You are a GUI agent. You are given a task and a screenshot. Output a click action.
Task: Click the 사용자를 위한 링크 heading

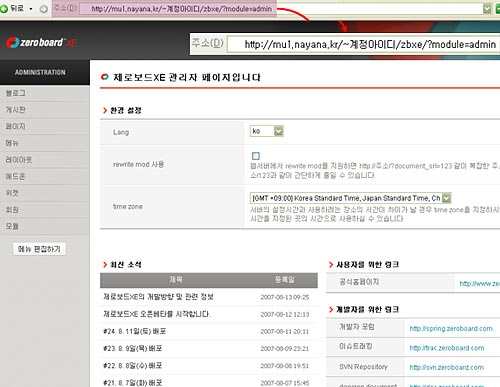pos(367,265)
